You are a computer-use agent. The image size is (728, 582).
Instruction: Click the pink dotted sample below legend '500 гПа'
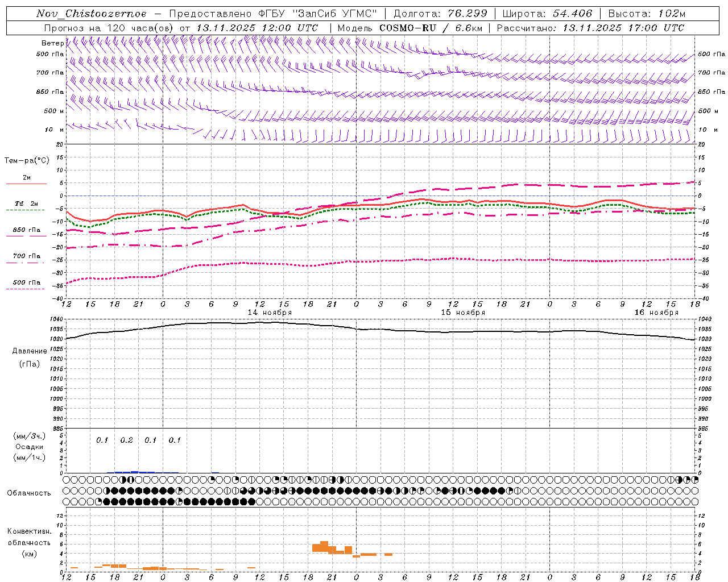pyautogui.click(x=25, y=289)
